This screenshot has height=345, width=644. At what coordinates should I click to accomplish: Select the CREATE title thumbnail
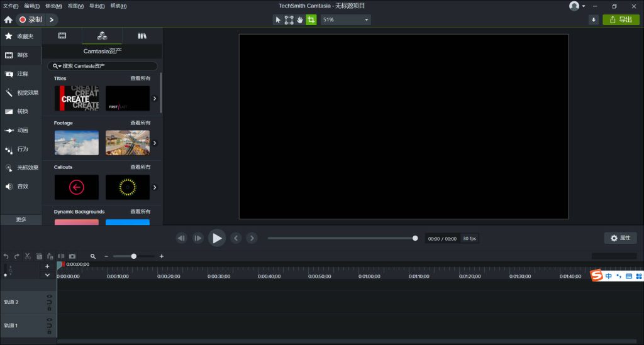(77, 99)
